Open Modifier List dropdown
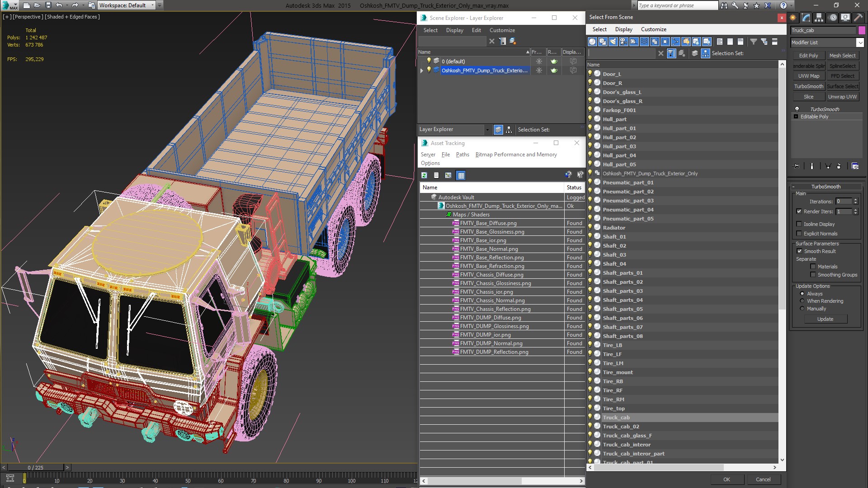 pos(859,42)
